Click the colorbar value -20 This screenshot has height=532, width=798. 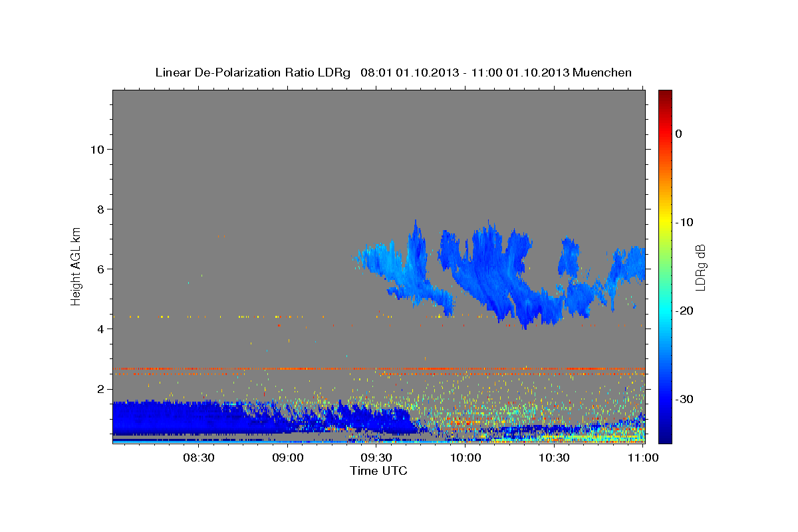[x=685, y=311]
